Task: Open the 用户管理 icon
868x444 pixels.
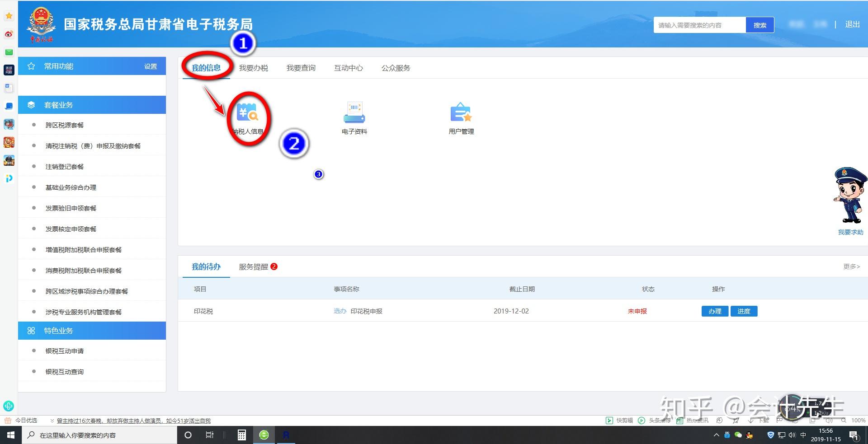Action: point(461,114)
